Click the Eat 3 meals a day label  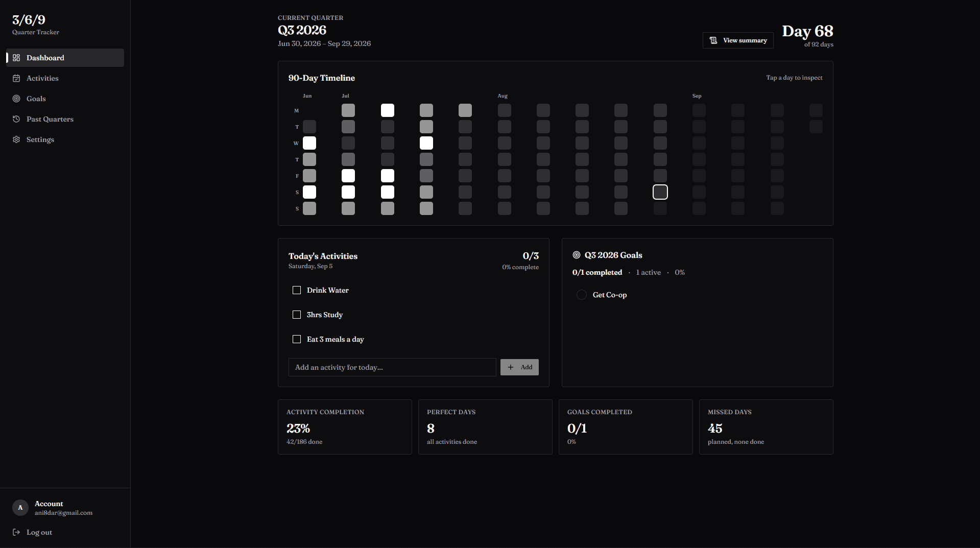(x=336, y=339)
